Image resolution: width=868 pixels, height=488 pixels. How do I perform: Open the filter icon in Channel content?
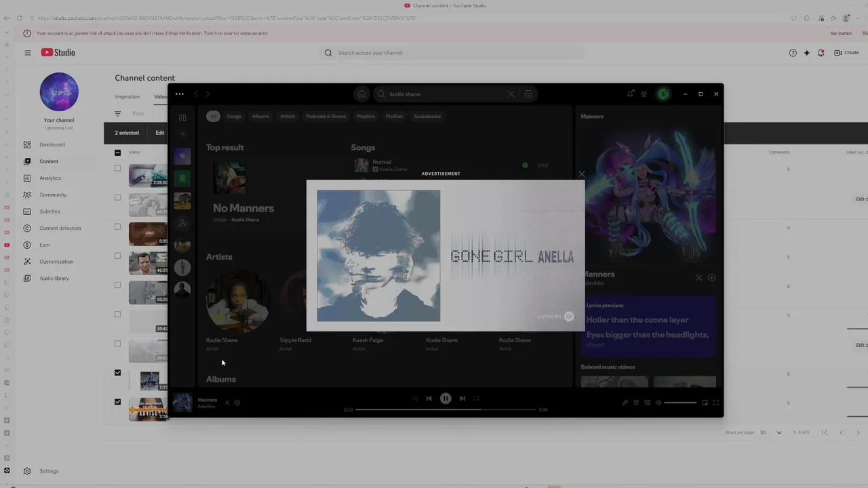117,114
